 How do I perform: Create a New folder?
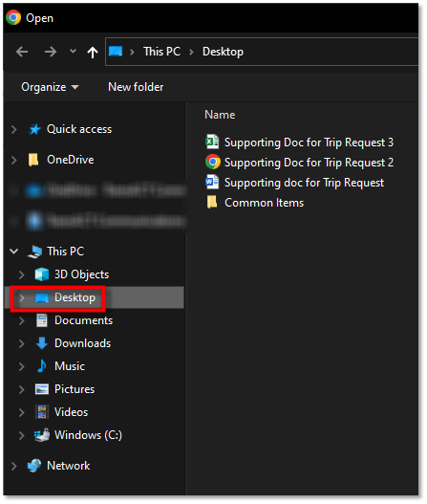coord(136,87)
